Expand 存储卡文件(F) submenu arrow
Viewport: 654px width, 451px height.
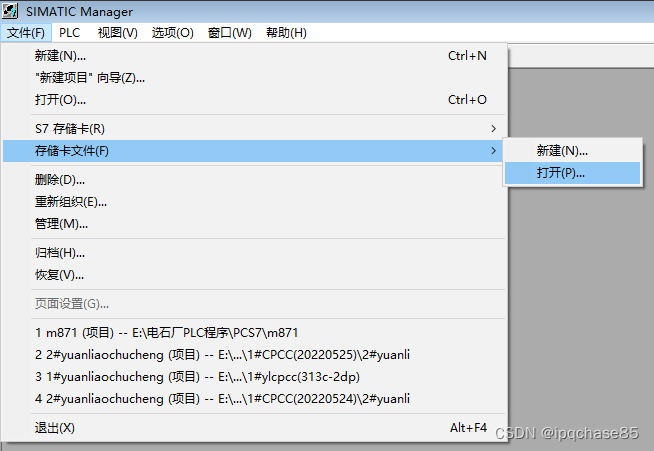(x=493, y=151)
